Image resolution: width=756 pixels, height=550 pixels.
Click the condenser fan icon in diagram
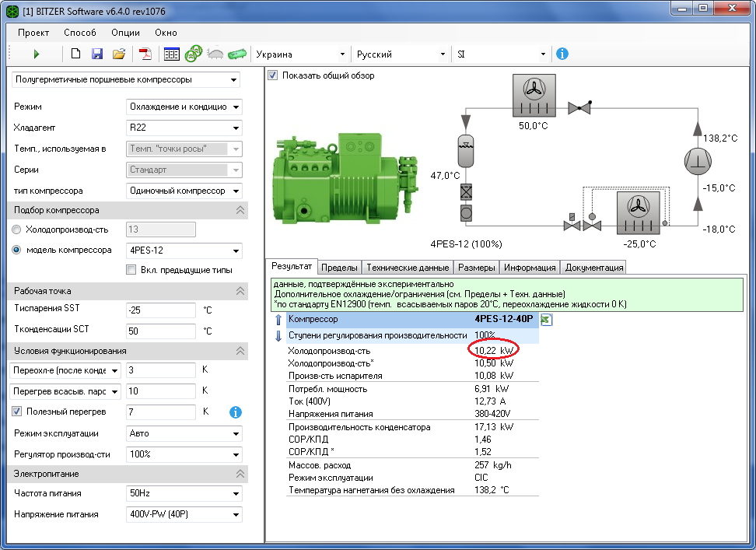pos(534,95)
